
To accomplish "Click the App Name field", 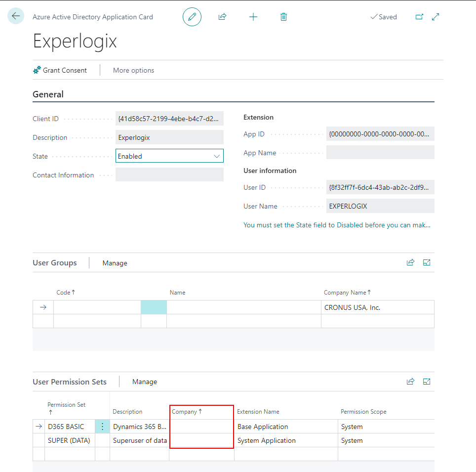I will coord(380,153).
